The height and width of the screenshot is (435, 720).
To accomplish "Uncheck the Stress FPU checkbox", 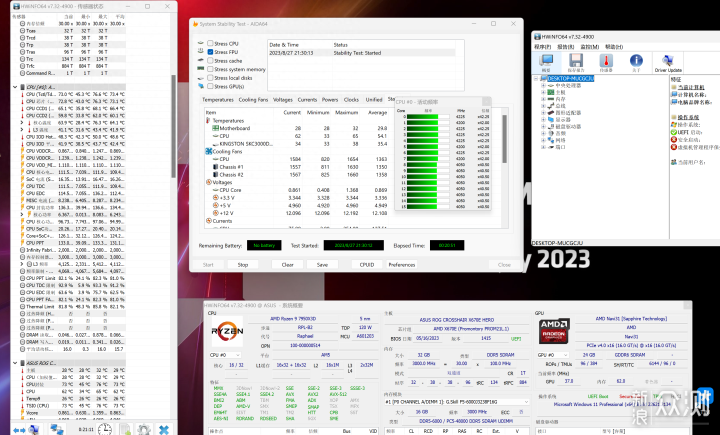I will (210, 52).
